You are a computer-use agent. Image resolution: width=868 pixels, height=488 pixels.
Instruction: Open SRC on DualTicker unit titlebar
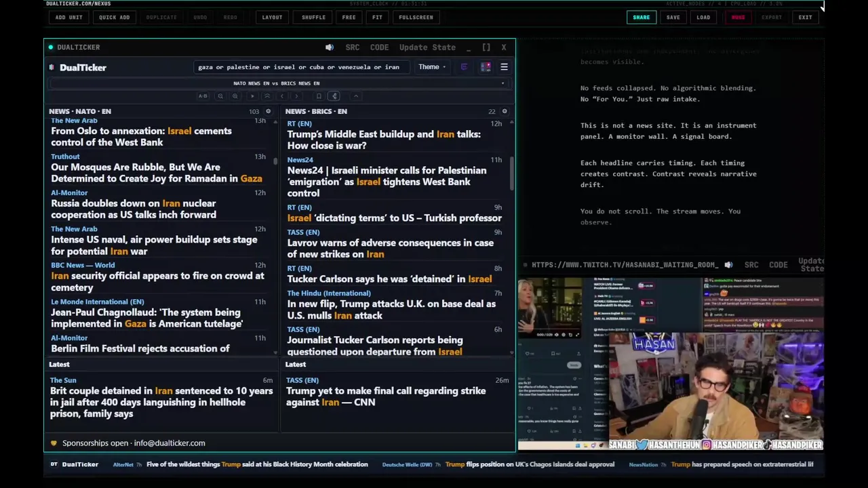point(353,47)
